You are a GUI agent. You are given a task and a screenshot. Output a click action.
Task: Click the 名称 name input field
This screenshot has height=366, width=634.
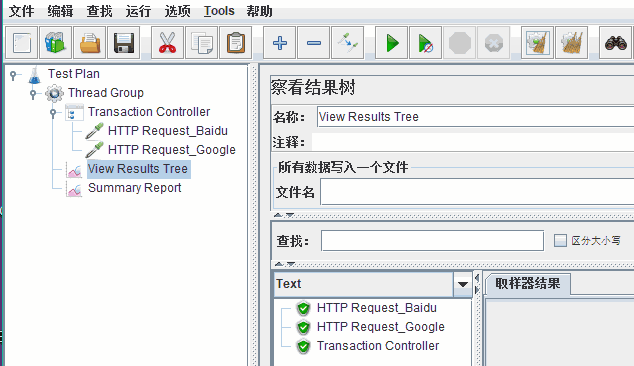click(x=476, y=117)
